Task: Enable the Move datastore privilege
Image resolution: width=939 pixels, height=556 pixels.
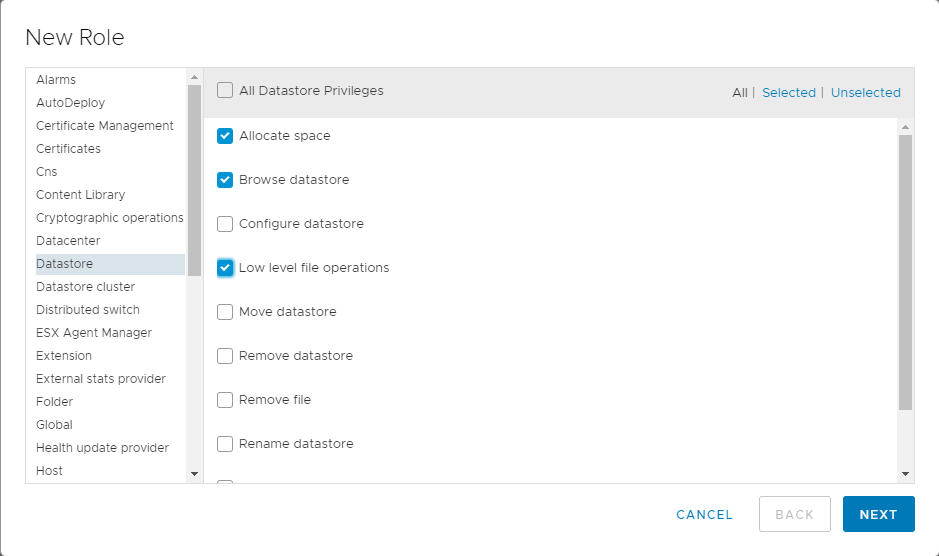Action: 225,312
